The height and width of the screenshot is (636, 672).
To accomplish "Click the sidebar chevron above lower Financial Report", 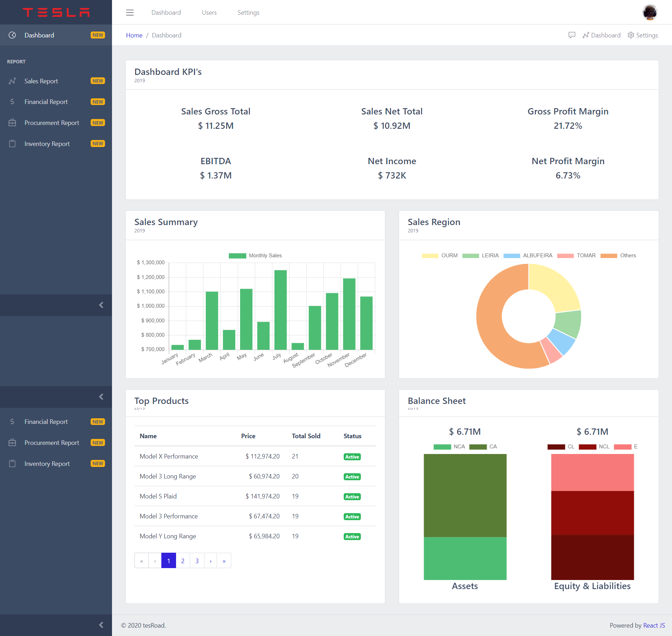I will pyautogui.click(x=101, y=397).
